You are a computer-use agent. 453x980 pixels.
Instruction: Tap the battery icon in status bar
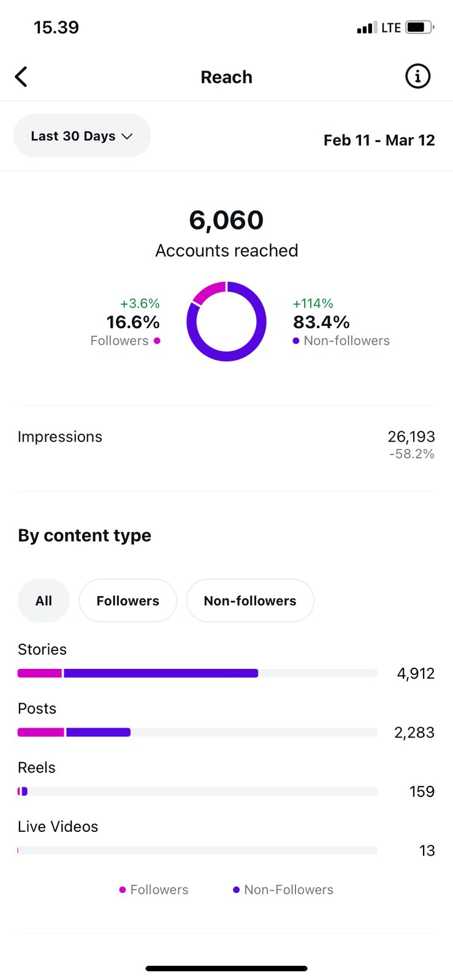coord(419,28)
